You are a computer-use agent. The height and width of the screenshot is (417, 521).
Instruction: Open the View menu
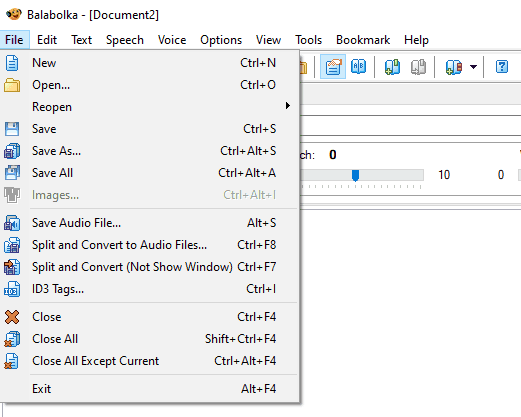(x=268, y=40)
